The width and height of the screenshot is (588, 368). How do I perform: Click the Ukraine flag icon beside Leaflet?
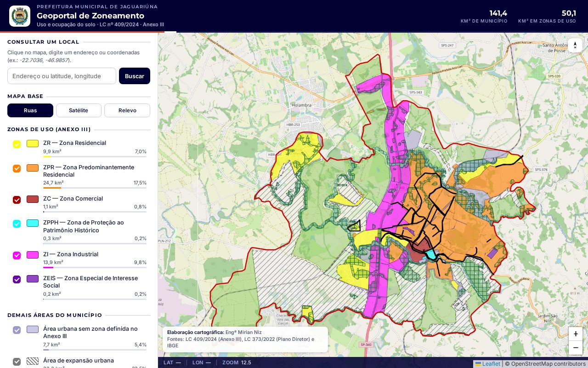478,364
